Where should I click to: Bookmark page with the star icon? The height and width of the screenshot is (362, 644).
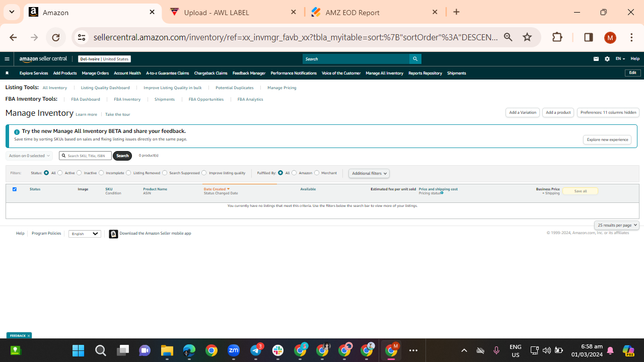click(x=527, y=37)
